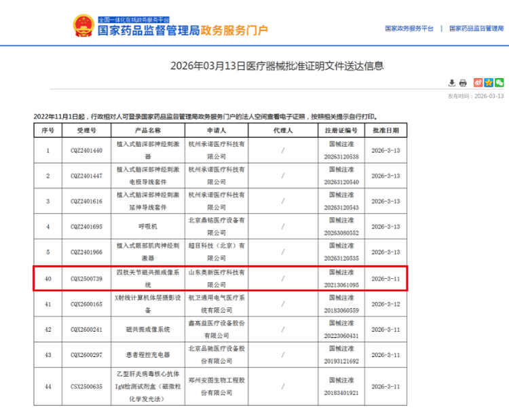Click the 注册证编号 column header
The width and height of the screenshot is (509, 420).
(341, 130)
